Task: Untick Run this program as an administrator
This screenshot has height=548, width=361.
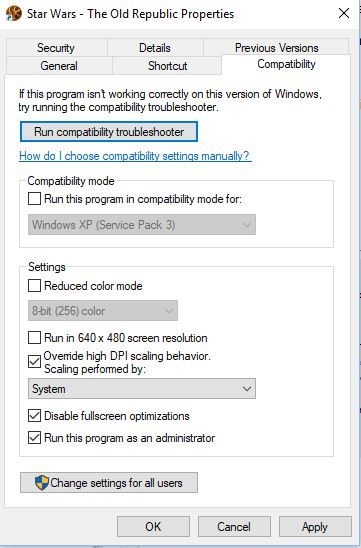Action: point(34,438)
